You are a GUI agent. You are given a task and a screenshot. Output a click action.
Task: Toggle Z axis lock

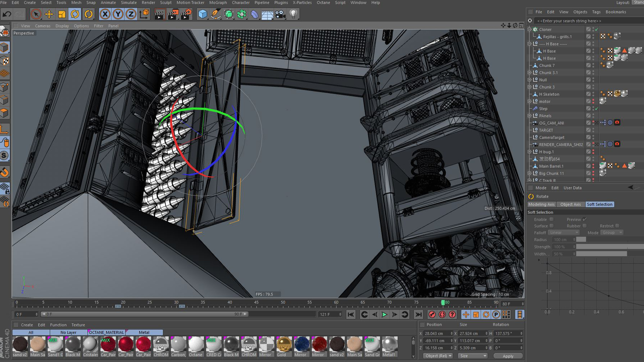(131, 14)
